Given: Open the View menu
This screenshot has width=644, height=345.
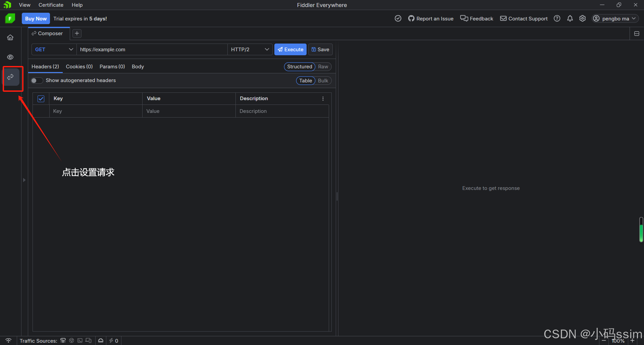Looking at the screenshot, I should click(25, 5).
